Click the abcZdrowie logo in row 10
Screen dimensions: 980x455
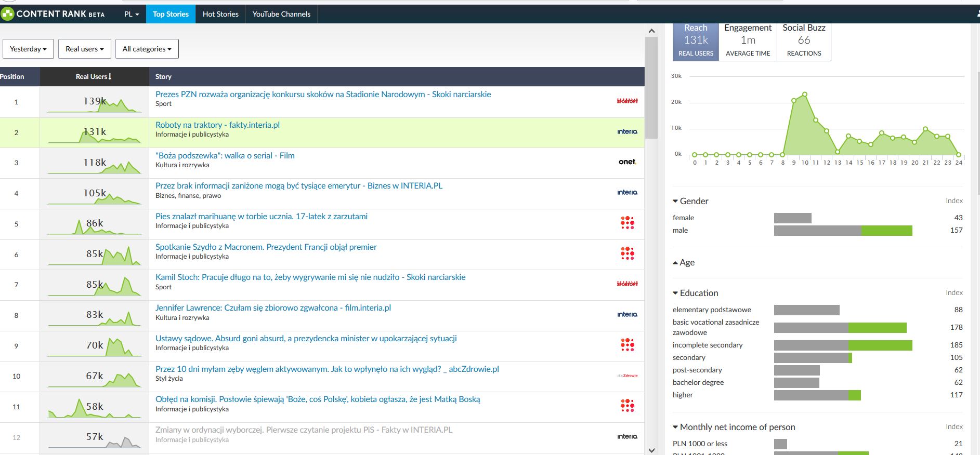pos(627,376)
